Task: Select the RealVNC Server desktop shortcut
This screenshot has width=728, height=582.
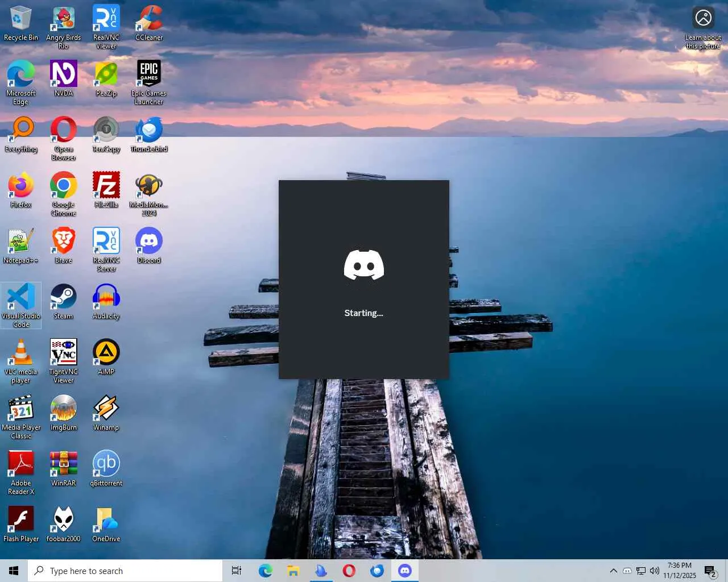Action: [106, 250]
